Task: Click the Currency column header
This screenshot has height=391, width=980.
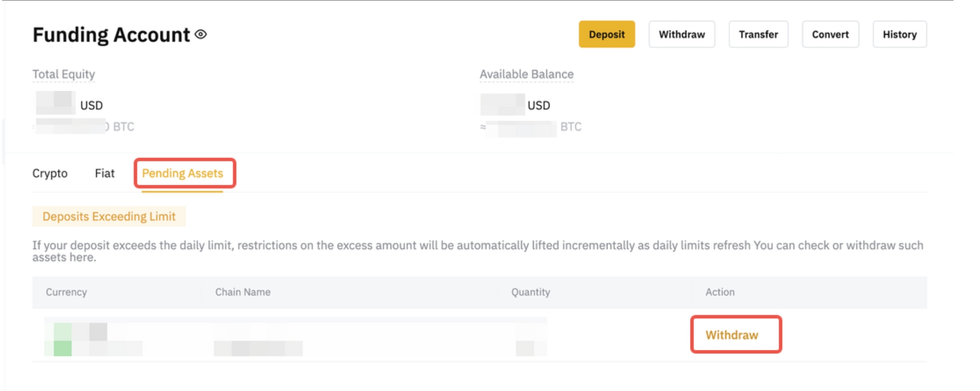Action: coord(66,292)
